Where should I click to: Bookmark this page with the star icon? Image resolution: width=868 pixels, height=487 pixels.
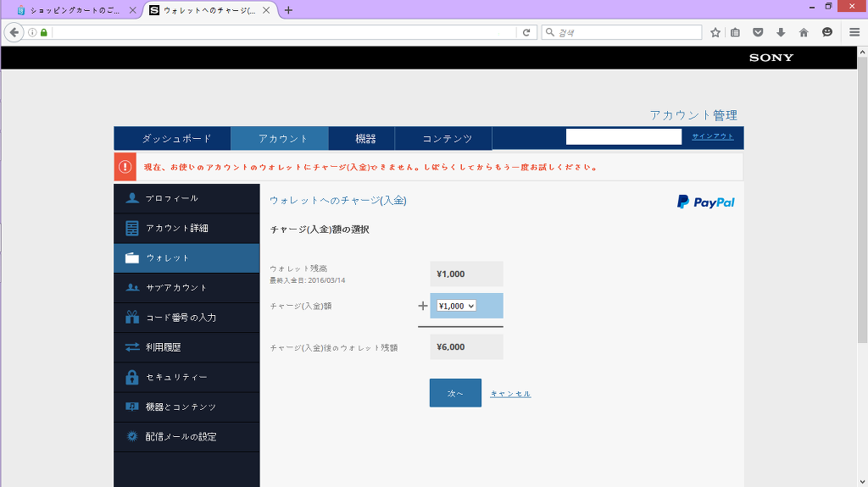715,32
